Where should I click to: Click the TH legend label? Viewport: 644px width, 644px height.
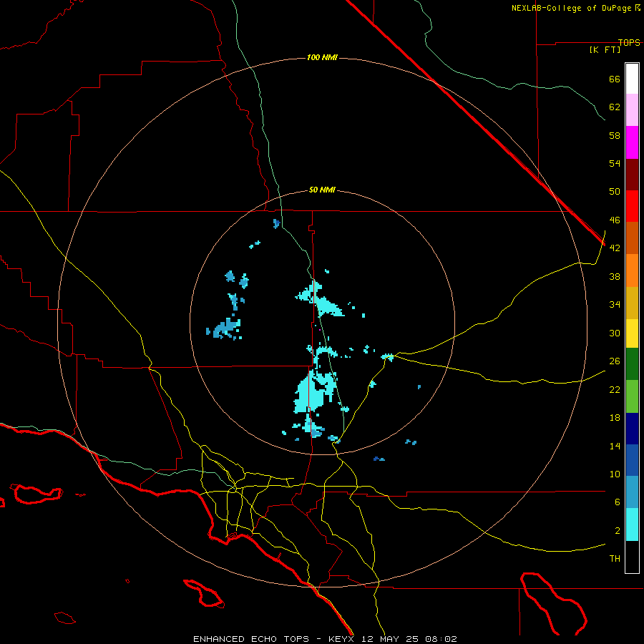(x=615, y=559)
